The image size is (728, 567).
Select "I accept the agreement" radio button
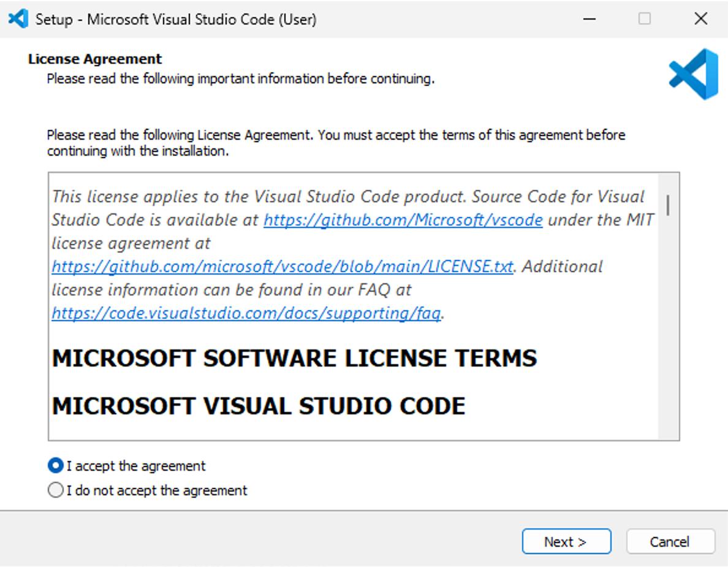(56, 466)
